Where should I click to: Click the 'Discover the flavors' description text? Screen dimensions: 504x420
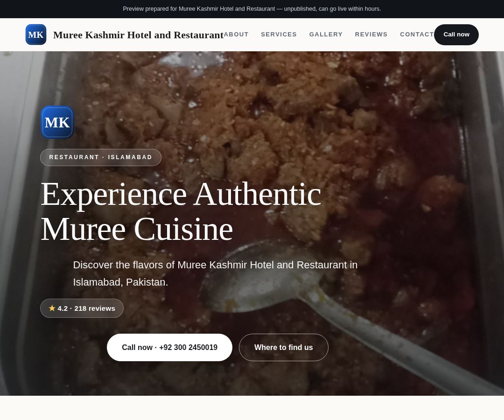[215, 273]
